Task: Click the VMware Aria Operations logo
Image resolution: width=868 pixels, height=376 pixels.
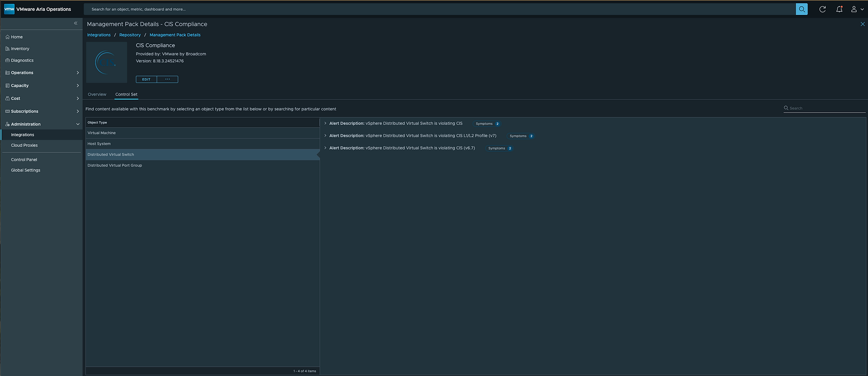Action: 9,9
